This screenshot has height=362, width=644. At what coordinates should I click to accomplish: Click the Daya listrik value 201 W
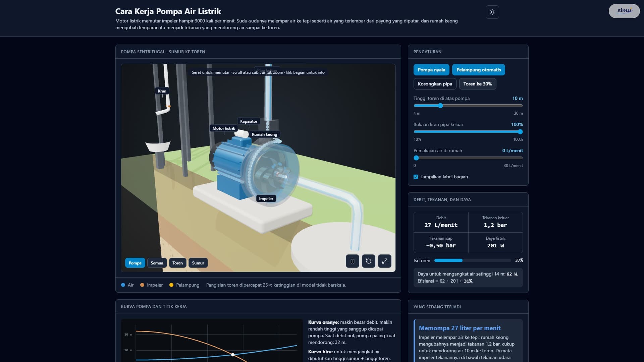point(495,246)
